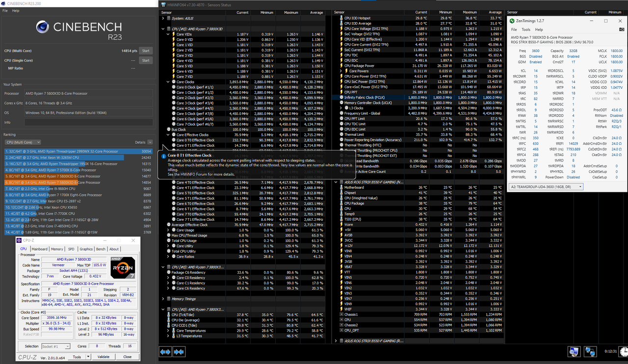This screenshot has width=628, height=364.
Task: Expand the System: ASUS sensor section
Action: click(163, 18)
